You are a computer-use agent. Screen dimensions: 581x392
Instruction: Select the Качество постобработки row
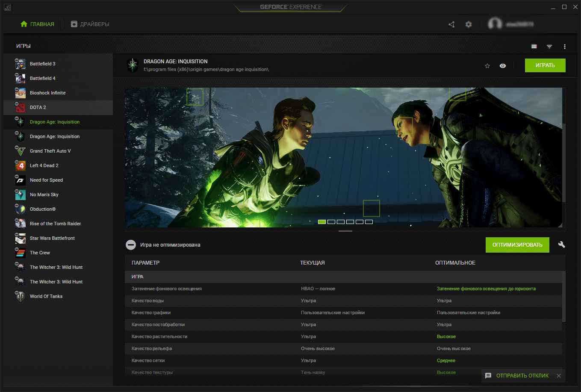344,324
